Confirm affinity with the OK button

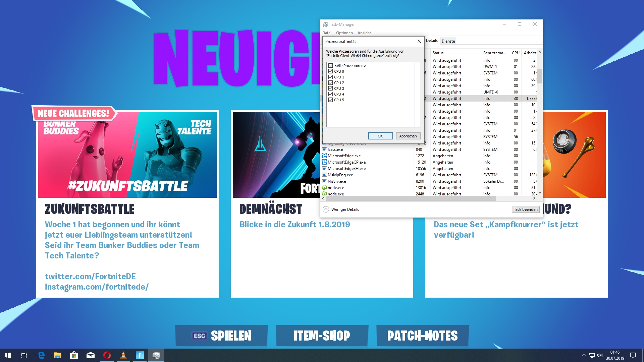380,136
